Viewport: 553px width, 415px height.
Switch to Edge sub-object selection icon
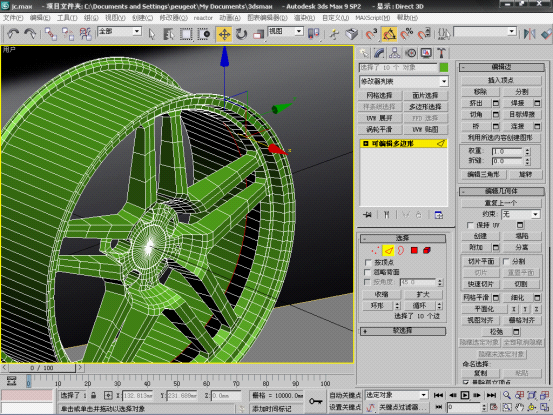coord(388,250)
